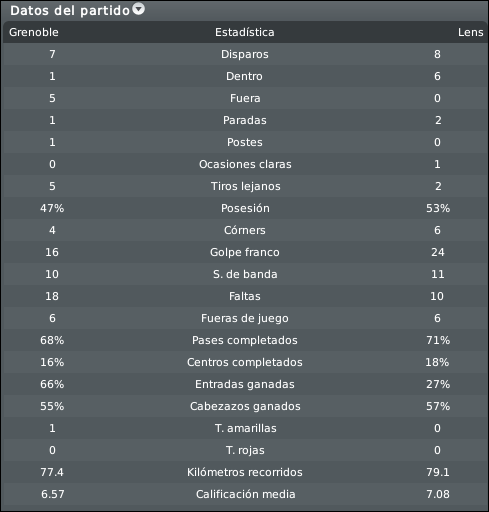The image size is (489, 512).
Task: Select the Tiros lejanos row
Action: click(245, 186)
